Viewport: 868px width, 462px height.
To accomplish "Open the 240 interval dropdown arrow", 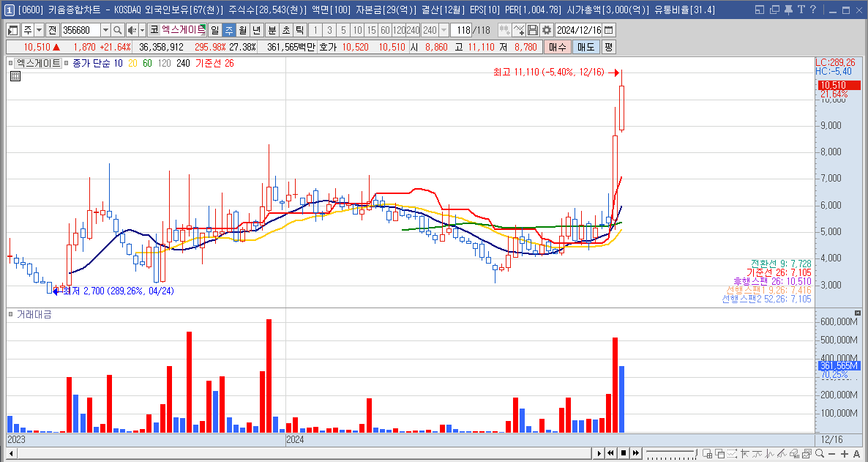I will 444,30.
